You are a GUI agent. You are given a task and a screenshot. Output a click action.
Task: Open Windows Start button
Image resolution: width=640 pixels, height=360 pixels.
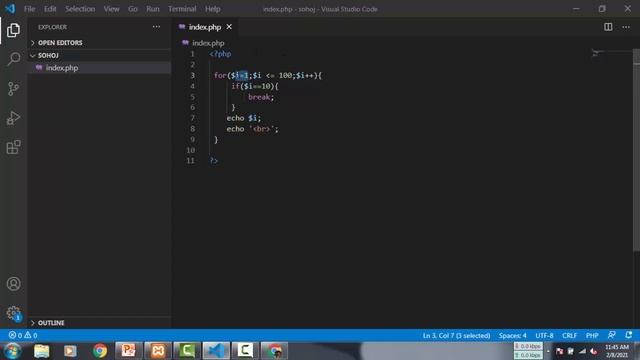point(12,351)
